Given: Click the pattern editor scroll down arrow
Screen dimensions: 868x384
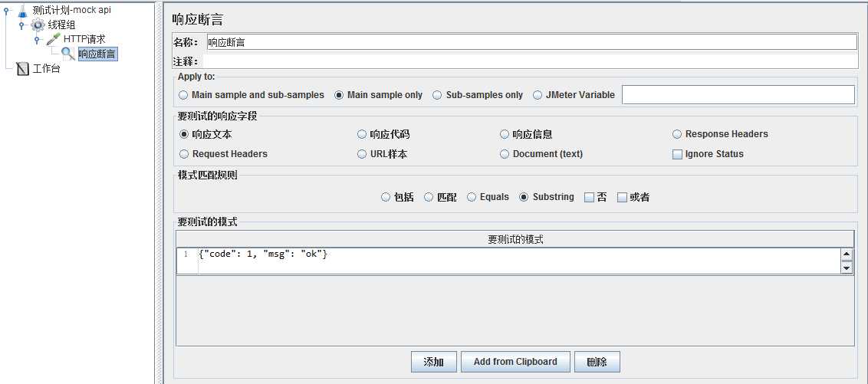Looking at the screenshot, I should click(847, 267).
